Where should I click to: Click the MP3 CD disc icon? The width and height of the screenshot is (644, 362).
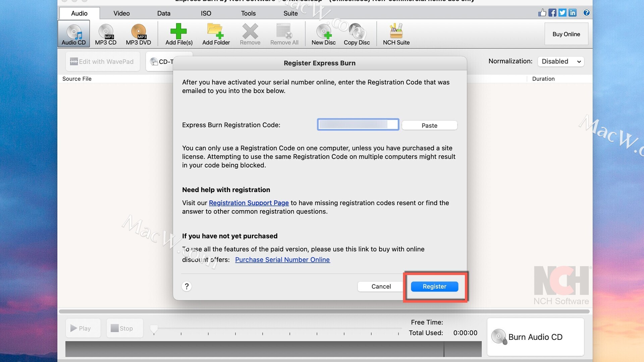click(106, 32)
